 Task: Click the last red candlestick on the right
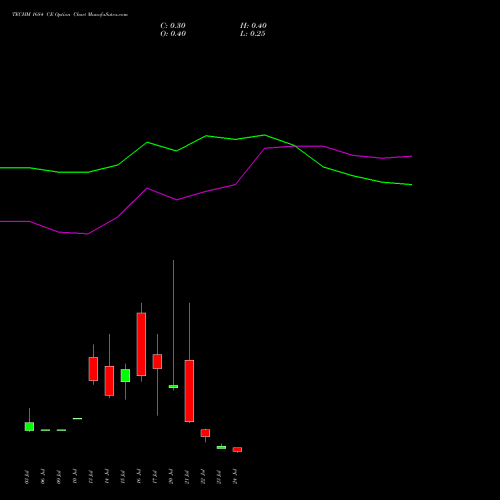tap(237, 449)
